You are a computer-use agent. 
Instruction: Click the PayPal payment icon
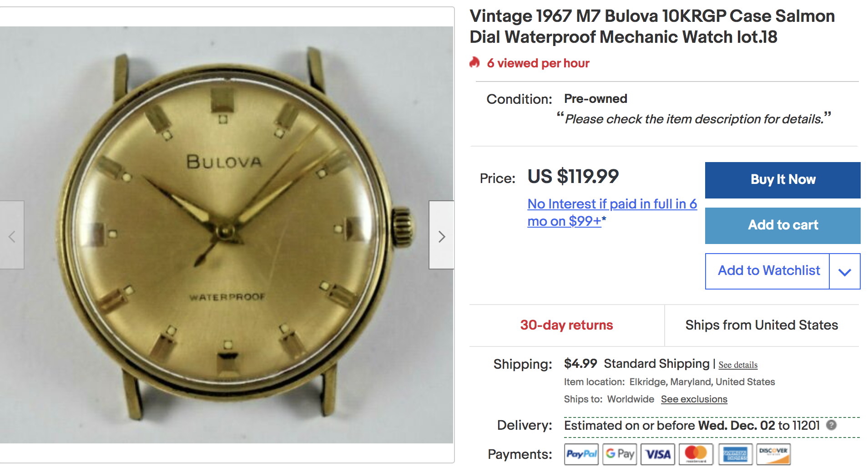[x=581, y=454]
